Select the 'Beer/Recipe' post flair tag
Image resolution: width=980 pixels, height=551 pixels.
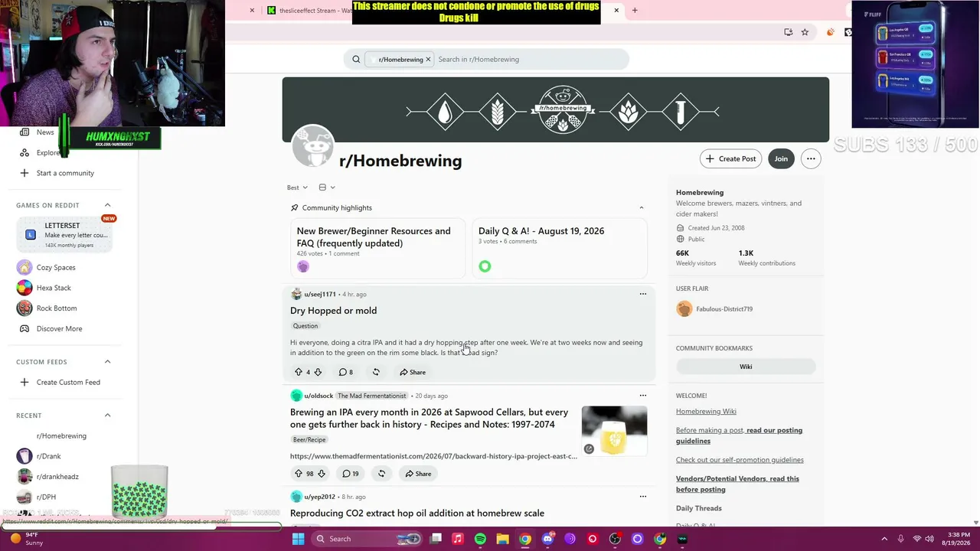[309, 440]
